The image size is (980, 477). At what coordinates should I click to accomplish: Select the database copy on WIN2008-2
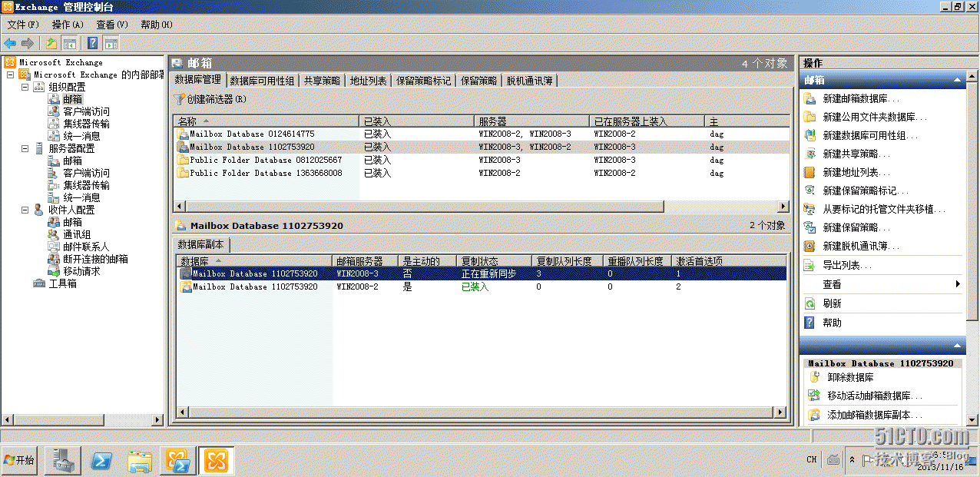(482, 287)
